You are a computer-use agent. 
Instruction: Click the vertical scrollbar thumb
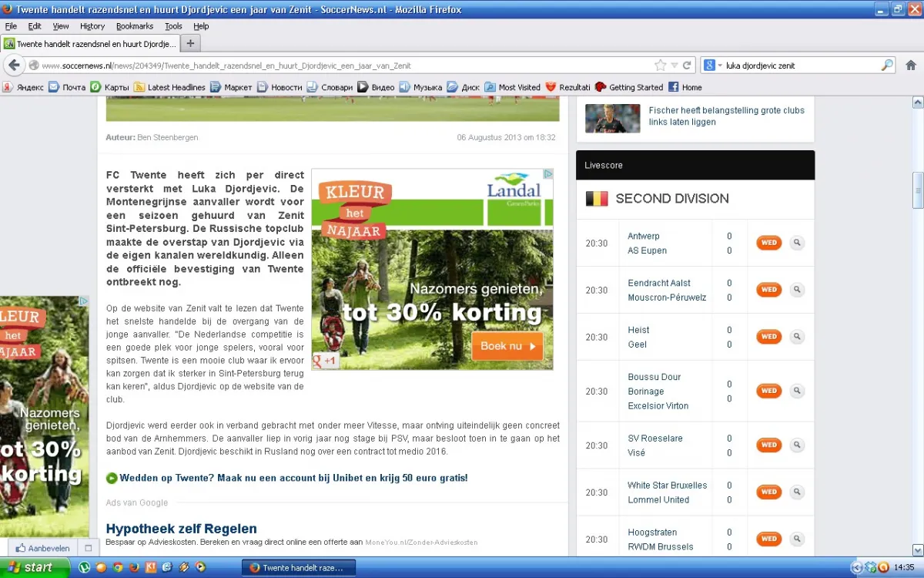(918, 190)
